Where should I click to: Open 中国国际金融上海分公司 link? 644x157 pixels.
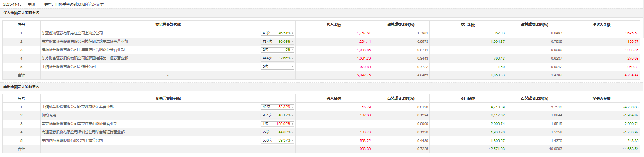72,140
